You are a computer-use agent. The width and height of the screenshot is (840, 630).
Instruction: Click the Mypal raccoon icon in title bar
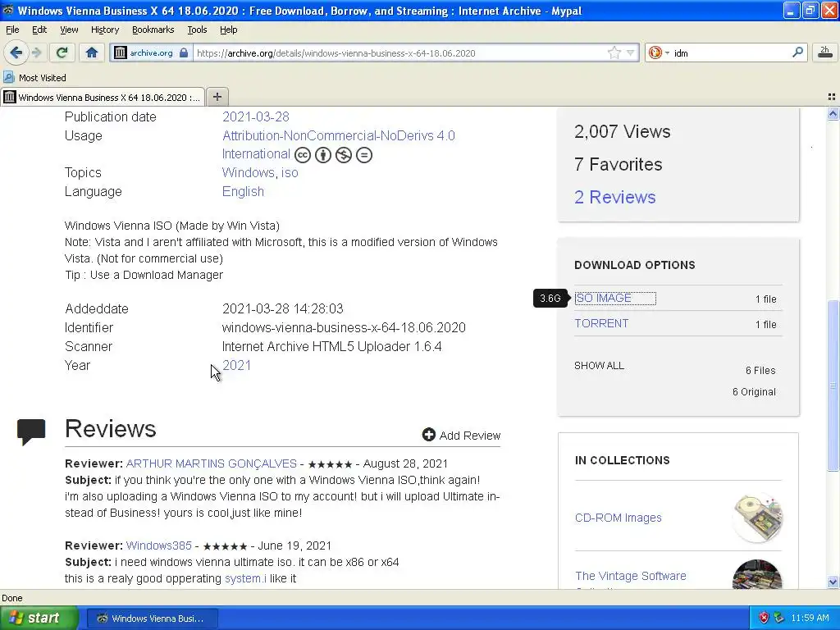(8, 10)
